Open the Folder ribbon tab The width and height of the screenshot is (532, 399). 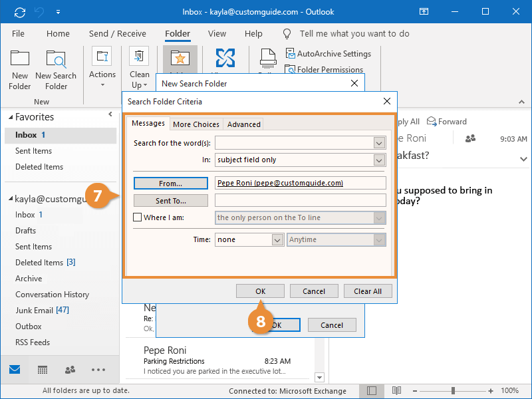[x=177, y=33]
